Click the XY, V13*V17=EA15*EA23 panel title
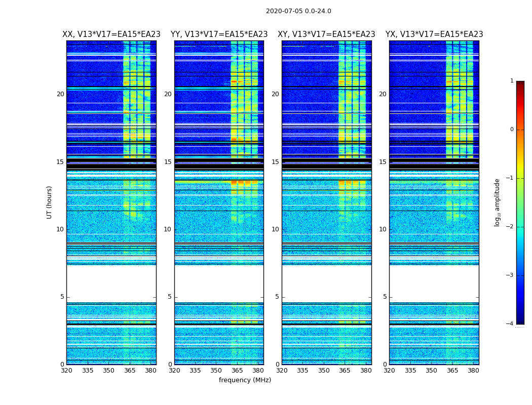This screenshot has height=405, width=532. click(326, 34)
